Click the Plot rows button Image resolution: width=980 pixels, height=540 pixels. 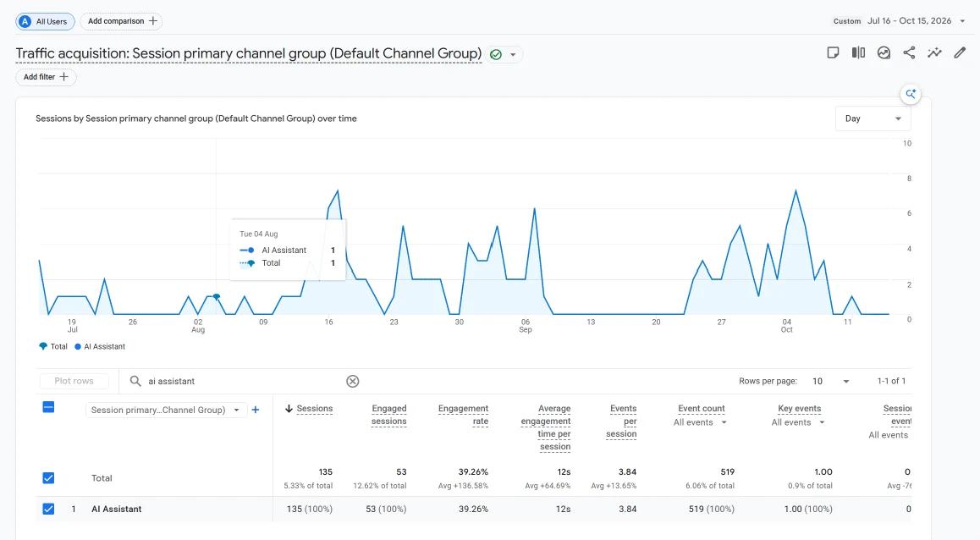point(74,381)
